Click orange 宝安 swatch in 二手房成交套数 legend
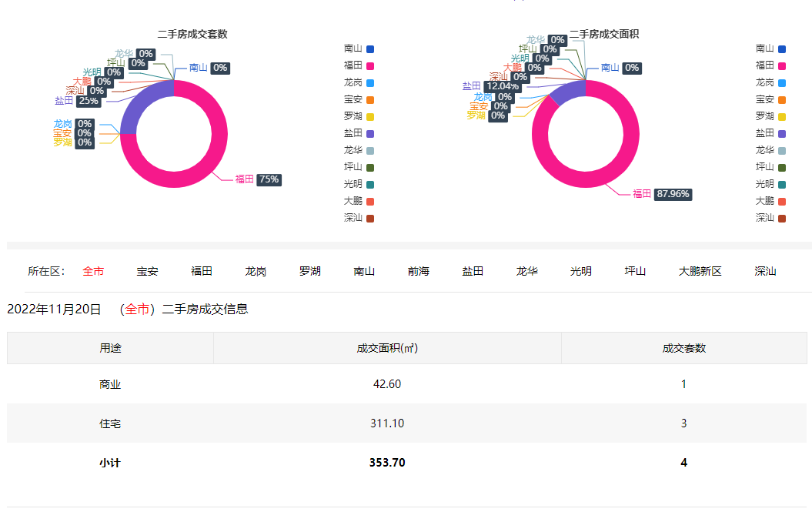 click(x=370, y=99)
